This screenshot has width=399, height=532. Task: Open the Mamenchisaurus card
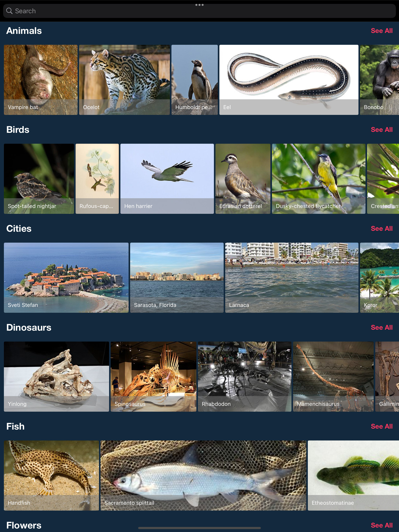[333, 376]
